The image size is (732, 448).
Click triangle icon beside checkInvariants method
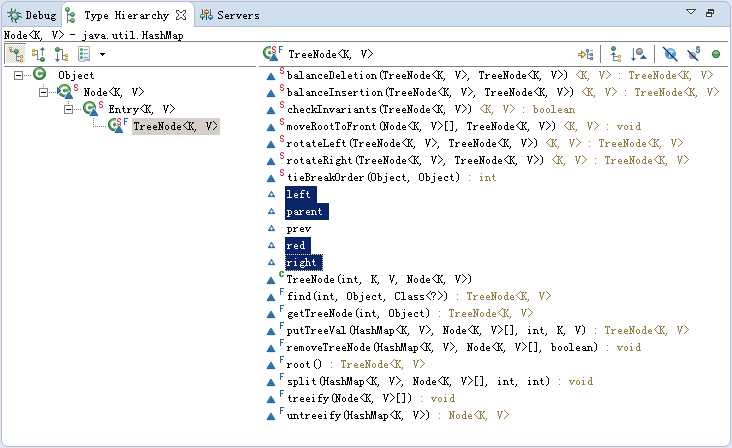(270, 111)
